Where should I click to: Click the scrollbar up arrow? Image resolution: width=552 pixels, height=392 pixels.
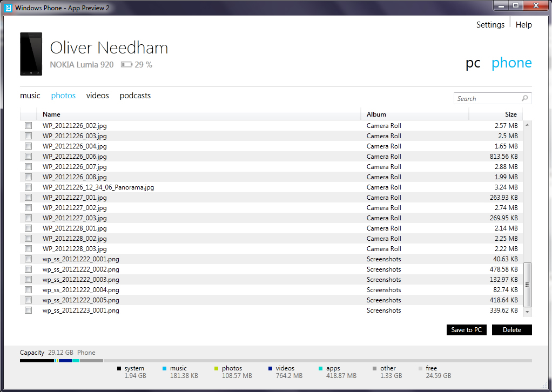tap(527, 125)
